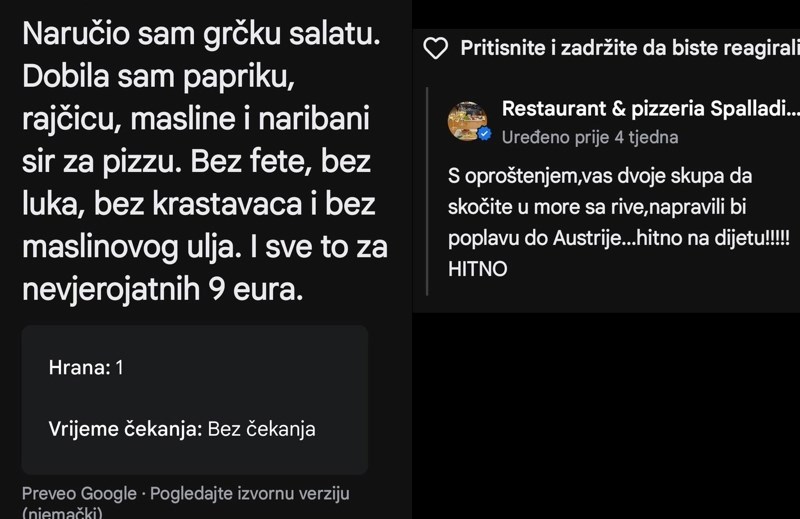
Task: Click the 'Vrijeme čekanja: Bez čekanja' row
Action: (182, 429)
